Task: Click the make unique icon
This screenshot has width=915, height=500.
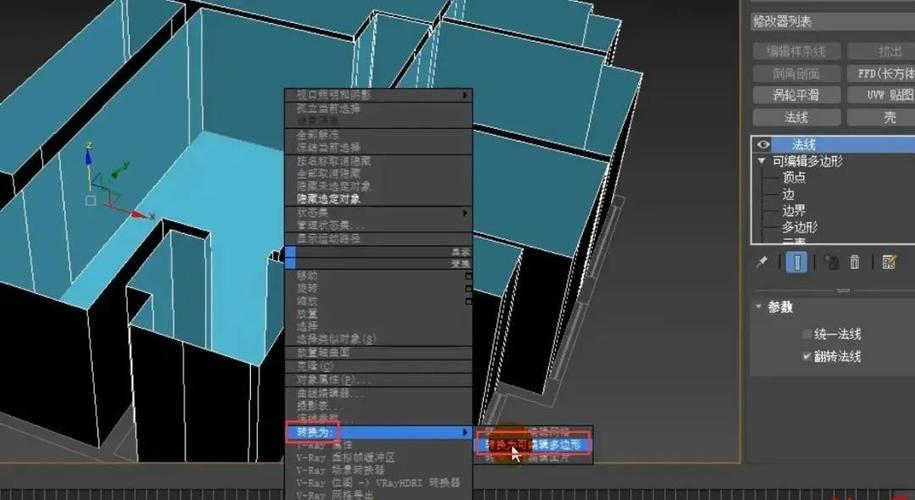Action: pyautogui.click(x=831, y=262)
